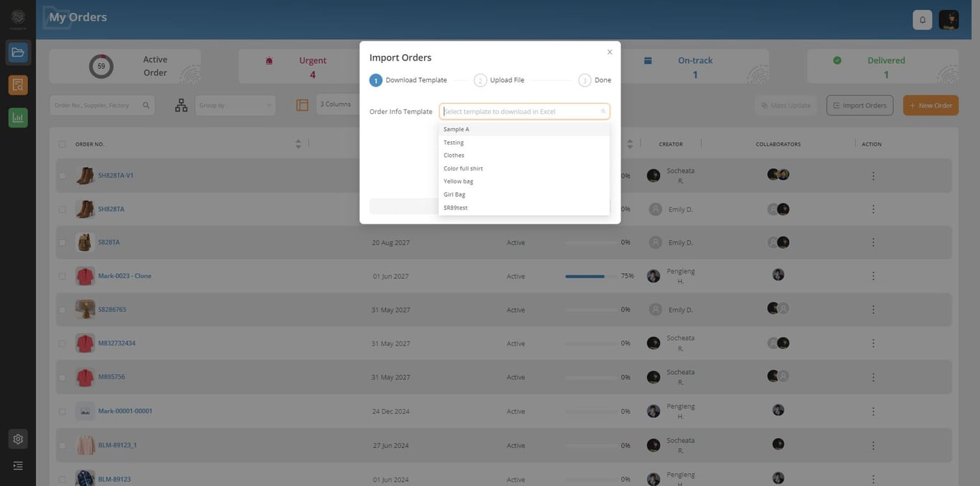The height and width of the screenshot is (486, 980).
Task: Go to Upload File step
Action: [499, 80]
